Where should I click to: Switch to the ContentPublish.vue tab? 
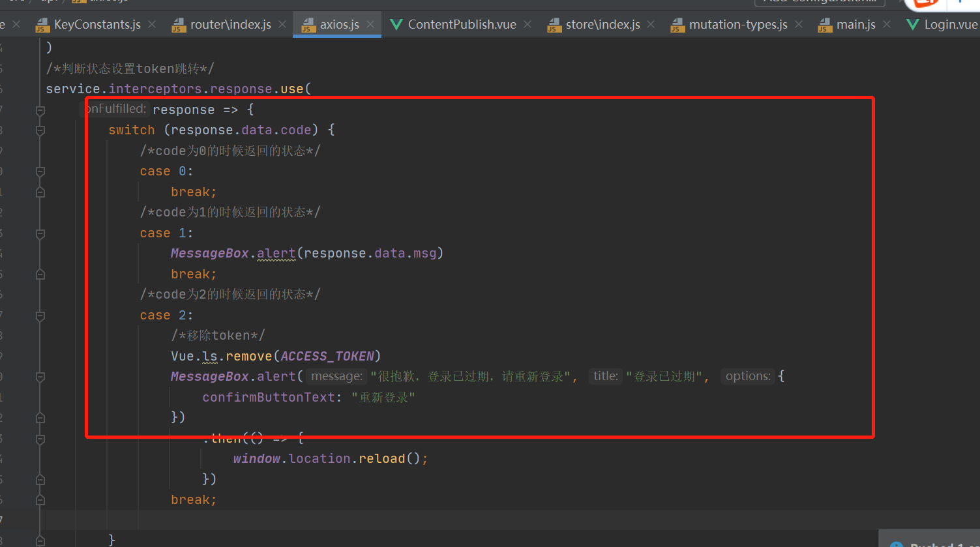coord(453,25)
